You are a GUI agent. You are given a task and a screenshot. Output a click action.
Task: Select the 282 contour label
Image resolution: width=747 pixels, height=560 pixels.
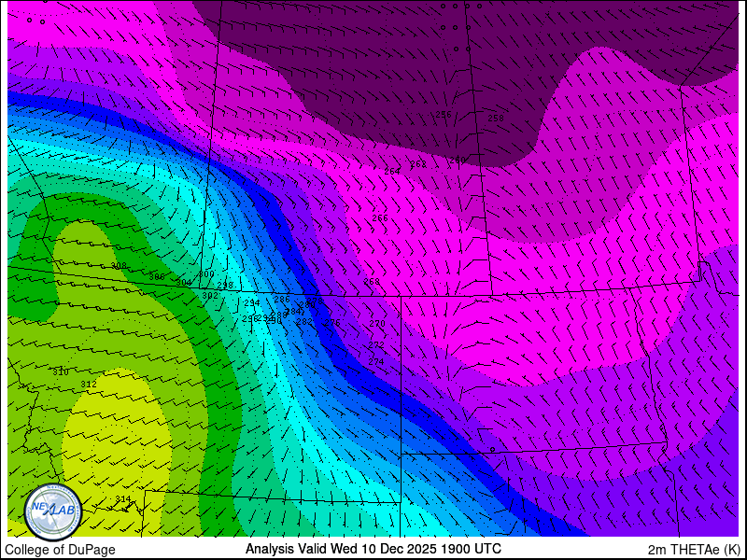click(x=304, y=322)
